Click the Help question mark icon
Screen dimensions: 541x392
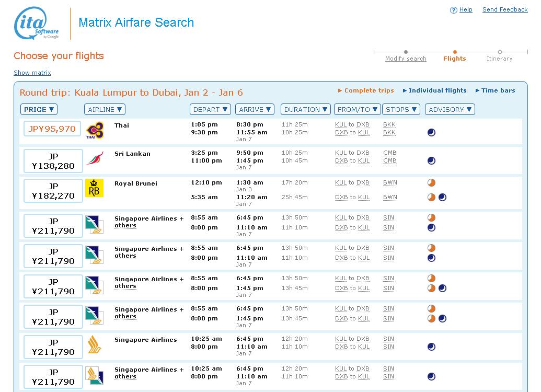[x=453, y=10]
